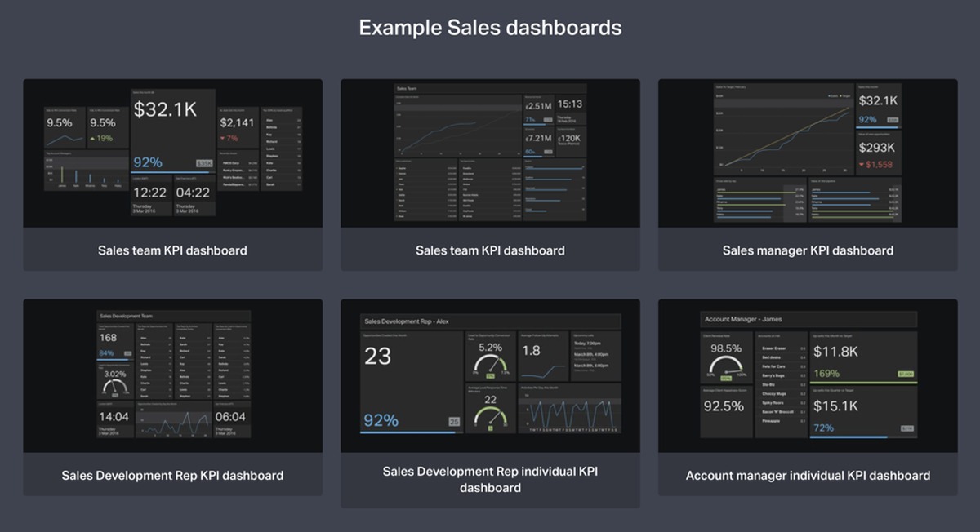Click the '$11.8K' value in James preview
Viewport: 980px width, 532px height.
[835, 352]
